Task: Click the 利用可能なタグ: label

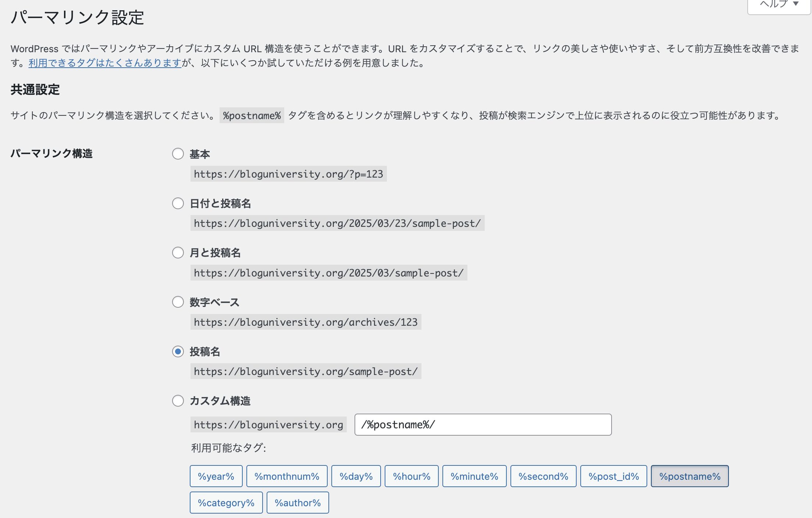Action: (228, 448)
